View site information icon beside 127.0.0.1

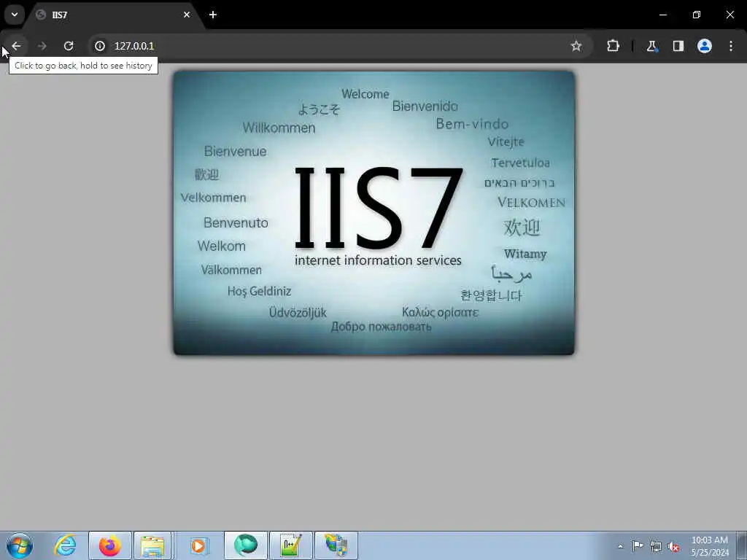tap(99, 46)
